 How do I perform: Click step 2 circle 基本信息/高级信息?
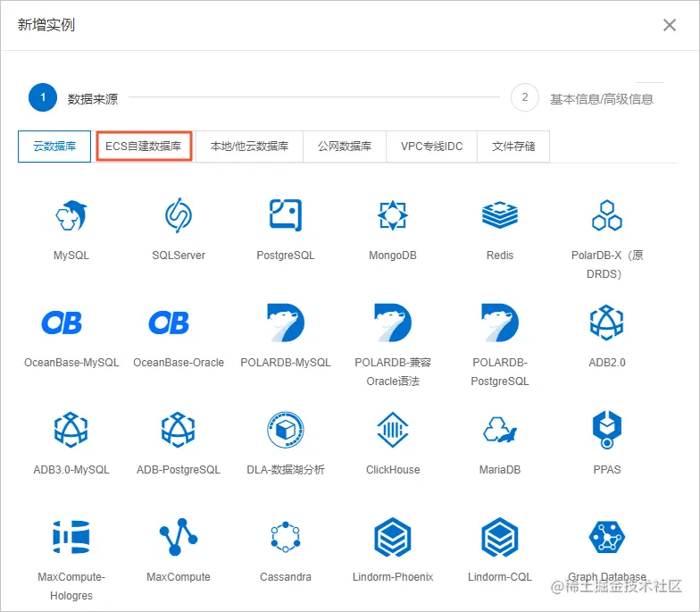click(525, 97)
